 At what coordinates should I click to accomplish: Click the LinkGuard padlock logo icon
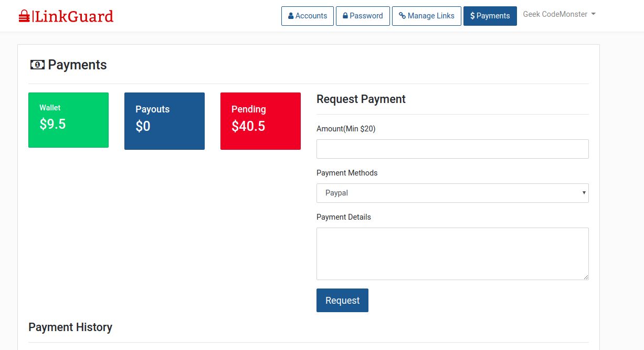24,16
